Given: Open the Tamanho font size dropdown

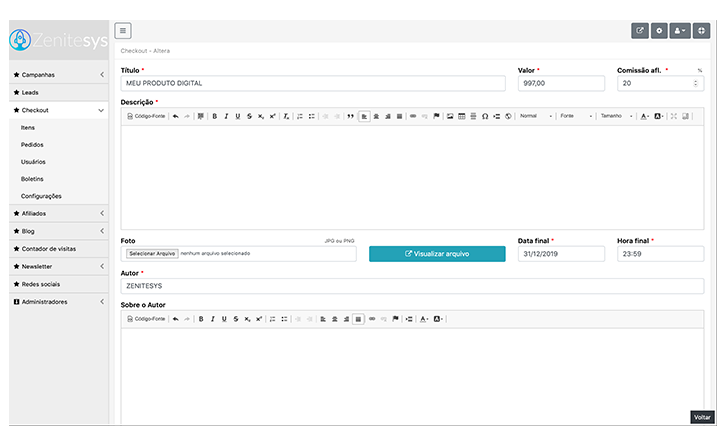Looking at the screenshot, I should (x=615, y=116).
